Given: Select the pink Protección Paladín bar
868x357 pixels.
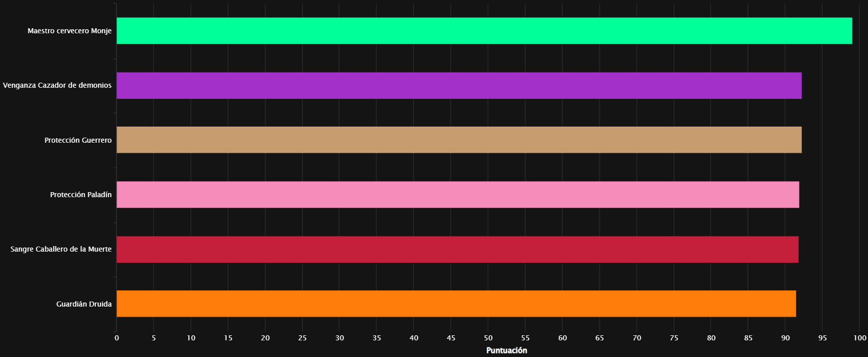Looking at the screenshot, I should tap(458, 195).
